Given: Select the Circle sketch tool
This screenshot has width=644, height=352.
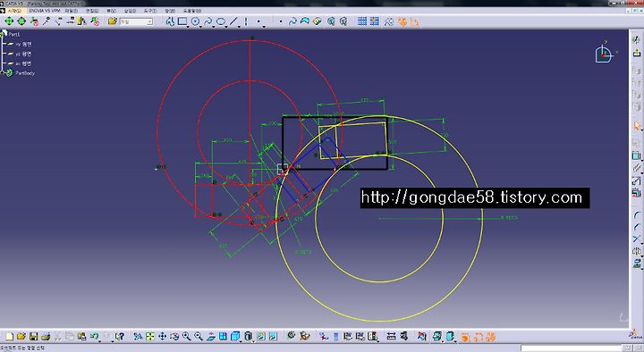Looking at the screenshot, I should click(x=196, y=21).
